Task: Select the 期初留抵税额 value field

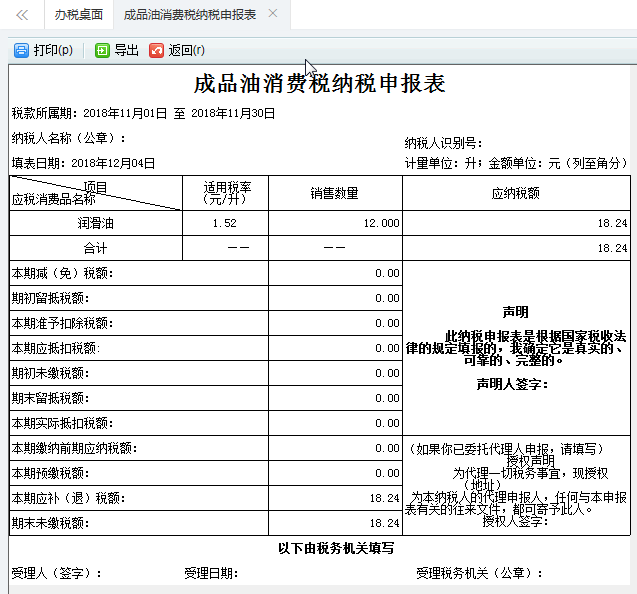Action: tap(335, 298)
